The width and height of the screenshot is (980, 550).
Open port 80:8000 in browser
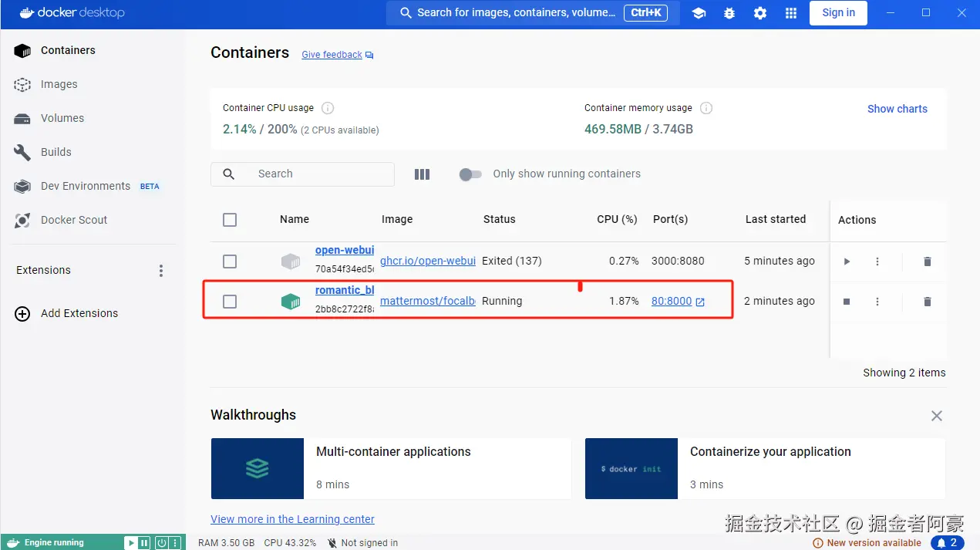pyautogui.click(x=678, y=301)
